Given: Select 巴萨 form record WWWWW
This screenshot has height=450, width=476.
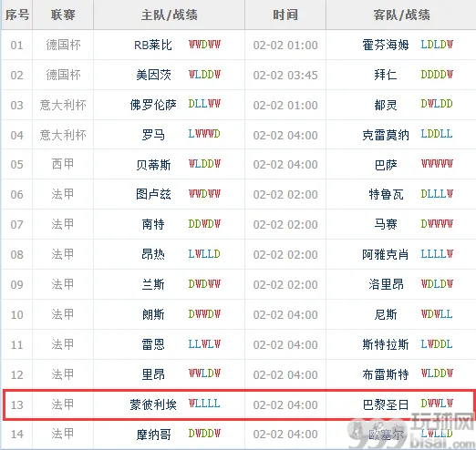Looking at the screenshot, I should (437, 164).
